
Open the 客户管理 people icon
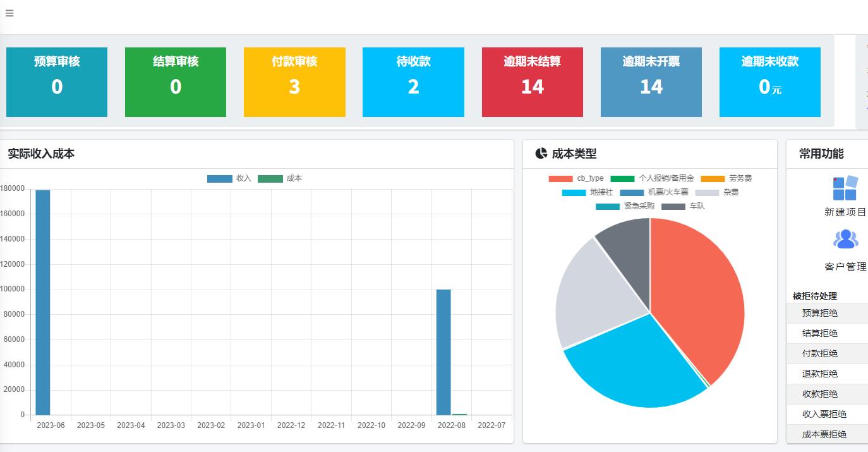click(845, 240)
